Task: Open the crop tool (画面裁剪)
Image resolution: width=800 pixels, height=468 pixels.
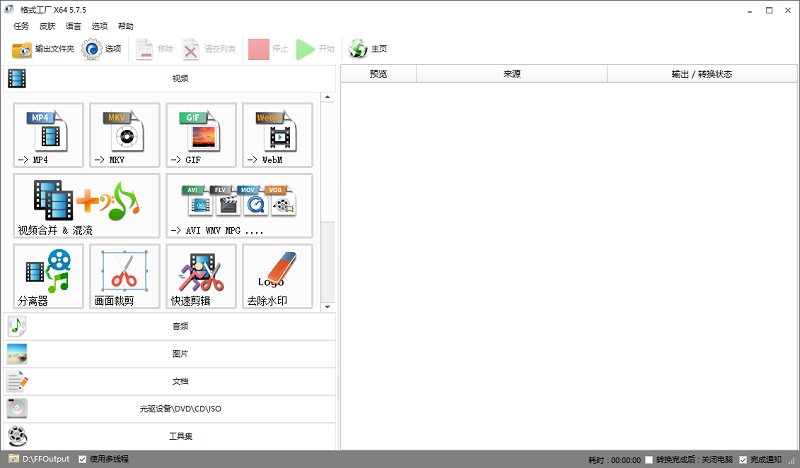Action: (x=124, y=276)
